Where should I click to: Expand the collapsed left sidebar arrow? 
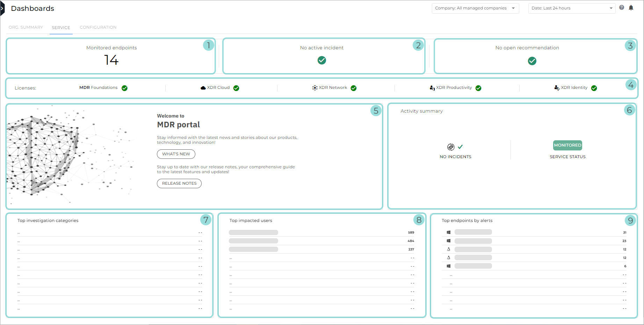coord(3,8)
